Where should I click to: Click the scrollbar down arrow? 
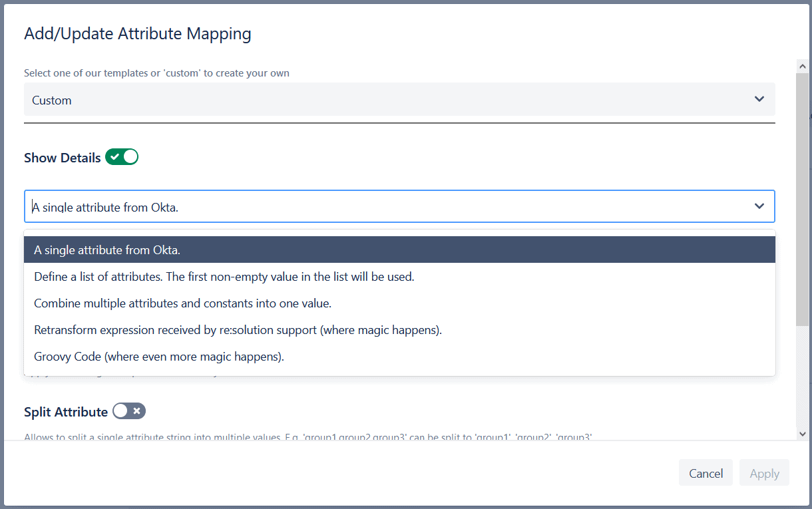[x=803, y=433]
